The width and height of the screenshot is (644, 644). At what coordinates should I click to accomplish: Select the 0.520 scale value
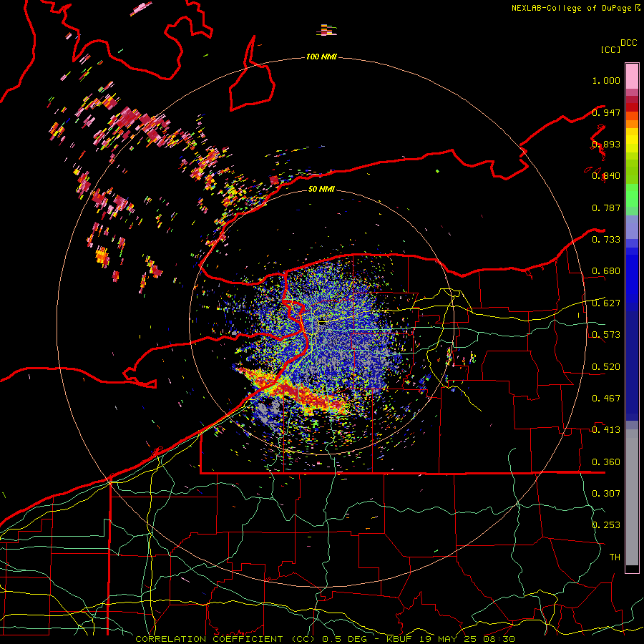[606, 367]
